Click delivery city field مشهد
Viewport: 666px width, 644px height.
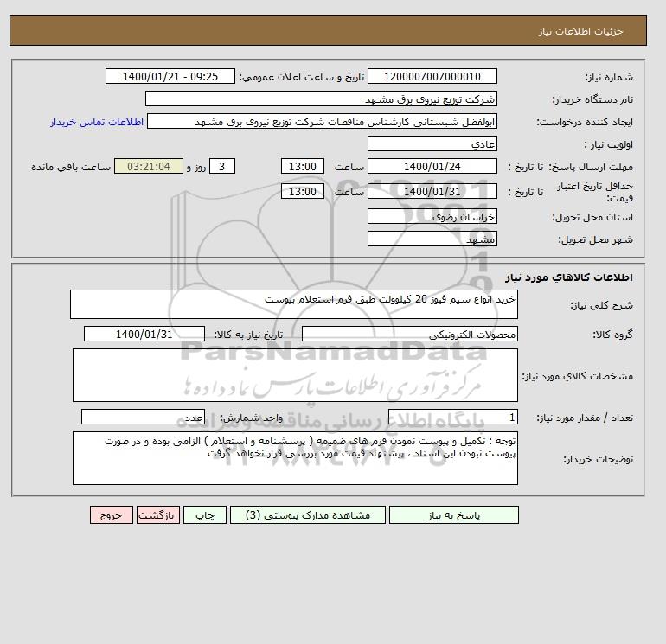tap(432, 239)
